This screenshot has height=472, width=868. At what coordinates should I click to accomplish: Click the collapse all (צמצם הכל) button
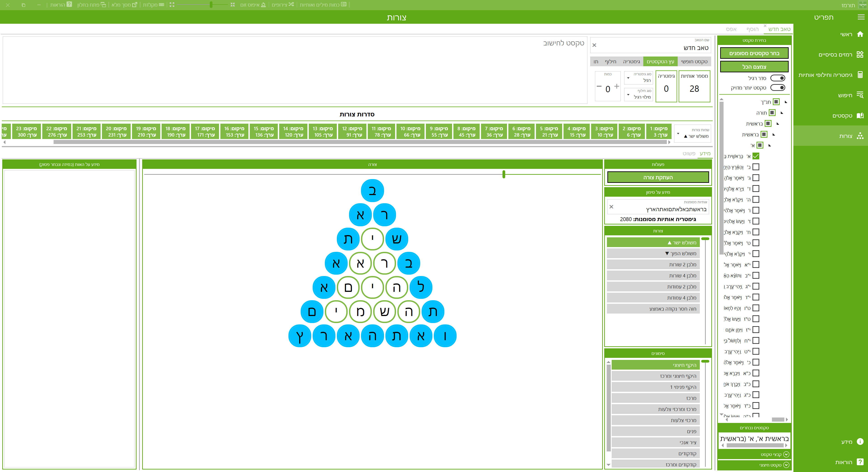(x=754, y=67)
